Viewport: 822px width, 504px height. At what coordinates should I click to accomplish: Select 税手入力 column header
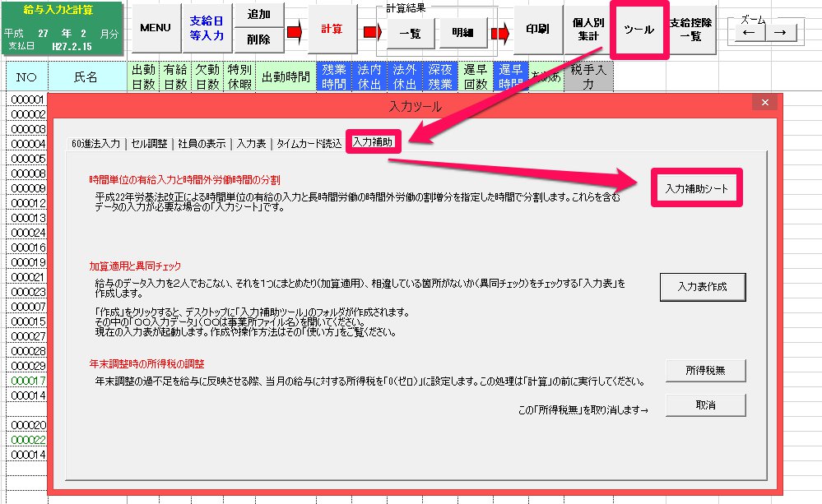point(588,77)
